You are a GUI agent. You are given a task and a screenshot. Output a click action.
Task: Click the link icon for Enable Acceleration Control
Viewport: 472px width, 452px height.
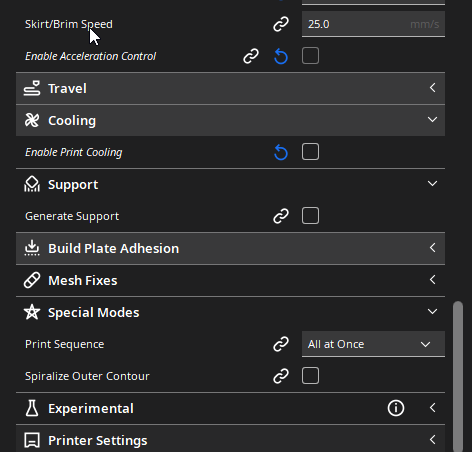click(251, 56)
